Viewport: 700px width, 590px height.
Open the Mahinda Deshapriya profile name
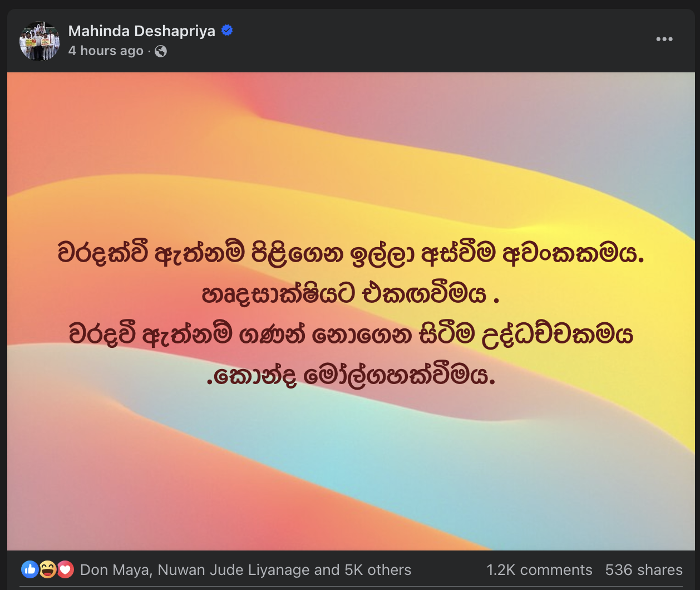pyautogui.click(x=142, y=31)
